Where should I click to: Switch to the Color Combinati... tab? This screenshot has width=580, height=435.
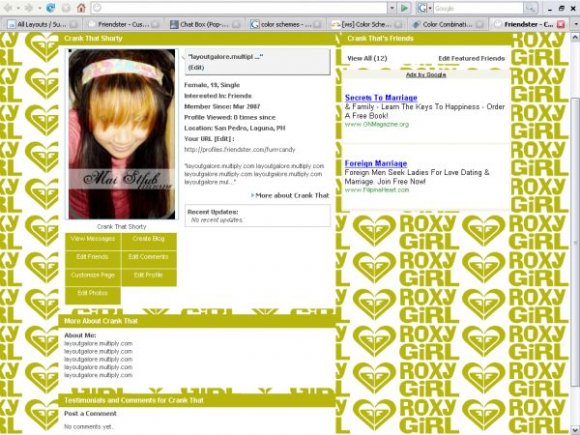tap(448, 24)
